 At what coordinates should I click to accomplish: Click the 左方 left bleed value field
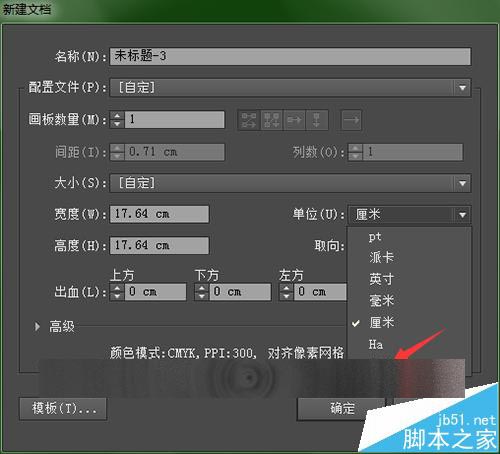coord(321,292)
